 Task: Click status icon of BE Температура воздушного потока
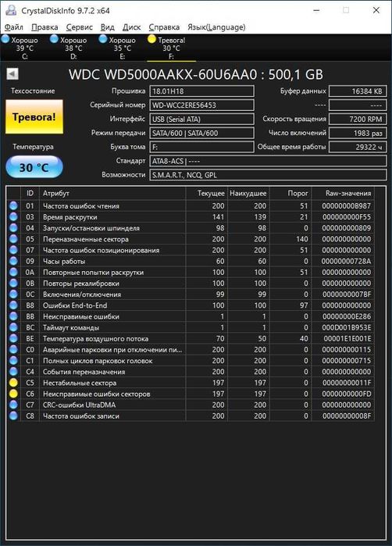click(x=13, y=338)
